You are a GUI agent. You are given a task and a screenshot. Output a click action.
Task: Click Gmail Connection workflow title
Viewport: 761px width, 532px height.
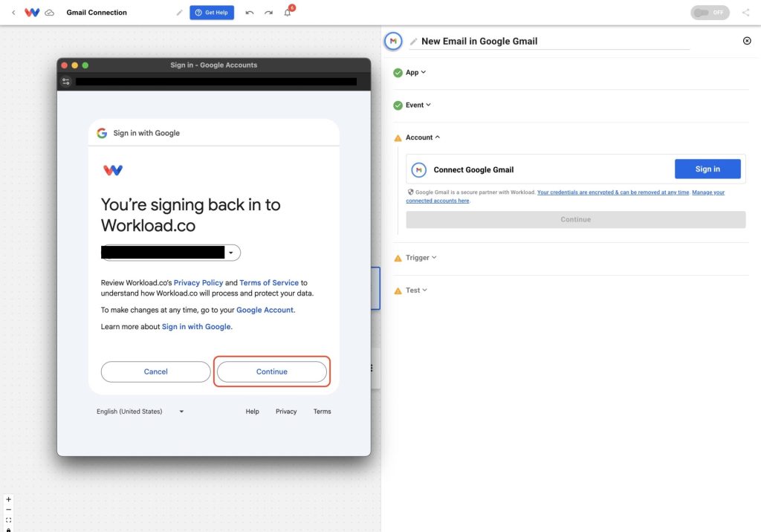[97, 13]
